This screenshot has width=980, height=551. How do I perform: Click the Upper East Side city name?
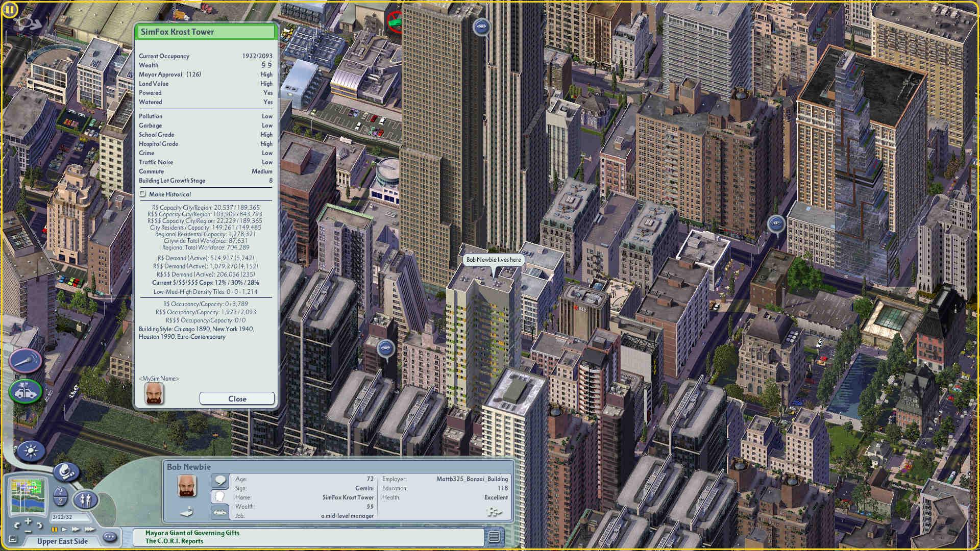62,541
